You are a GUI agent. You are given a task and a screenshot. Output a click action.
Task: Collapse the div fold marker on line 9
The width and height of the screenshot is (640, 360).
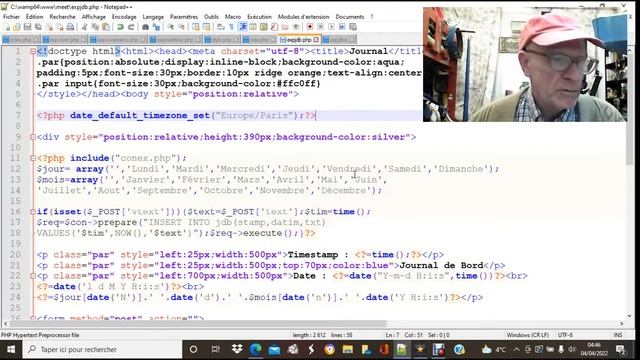coord(33,137)
